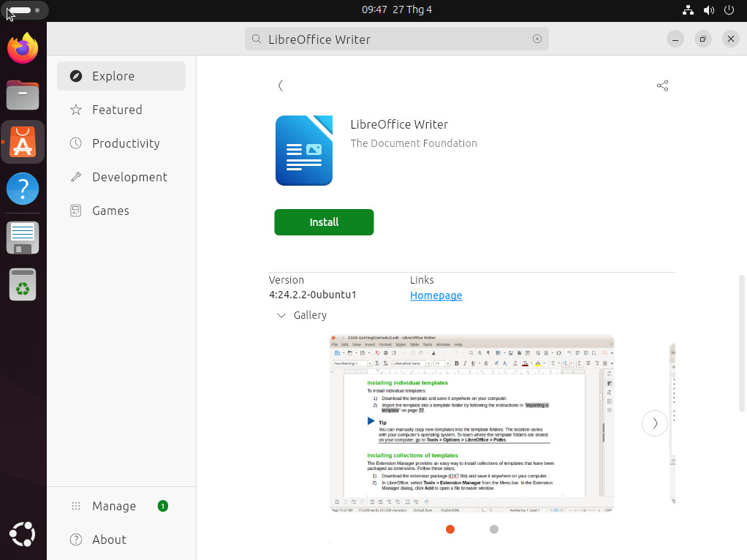The height and width of the screenshot is (560, 747).
Task: Open the Development category
Action: click(121, 177)
